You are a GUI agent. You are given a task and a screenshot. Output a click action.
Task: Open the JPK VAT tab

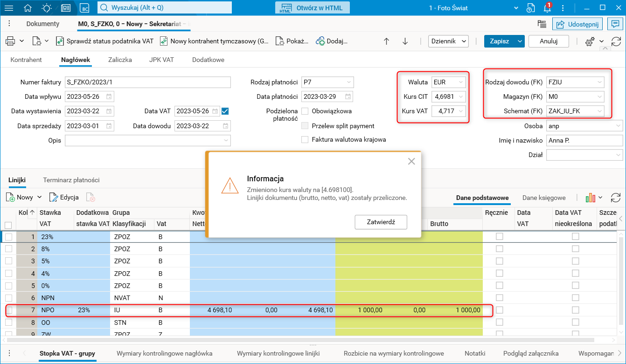(x=162, y=60)
